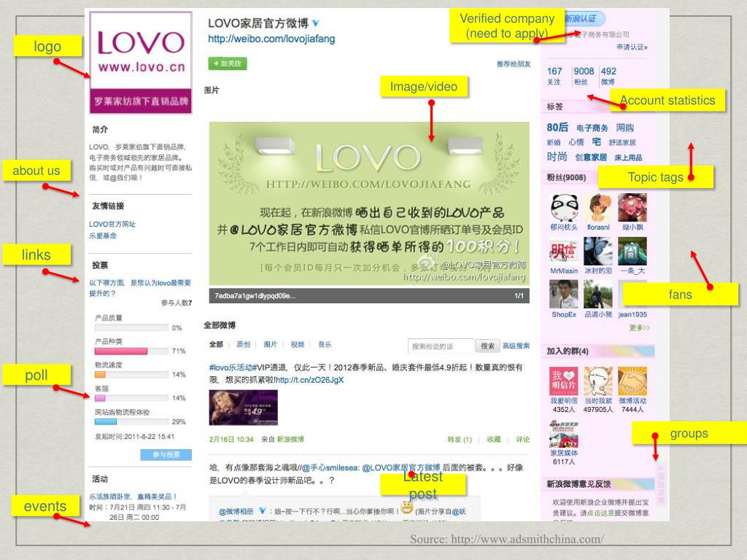Open the 9008 粉丝 fans count
Image resolution: width=747 pixels, height=560 pixels.
point(584,76)
